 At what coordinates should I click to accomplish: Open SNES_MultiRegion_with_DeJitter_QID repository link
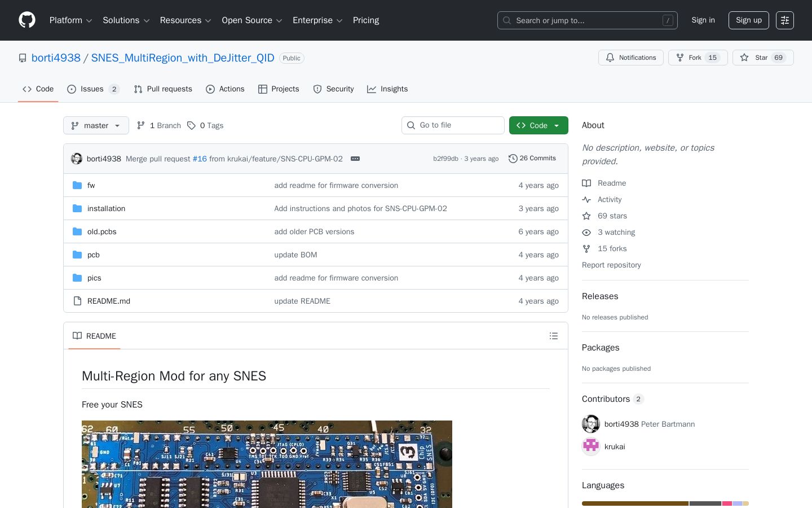(183, 58)
